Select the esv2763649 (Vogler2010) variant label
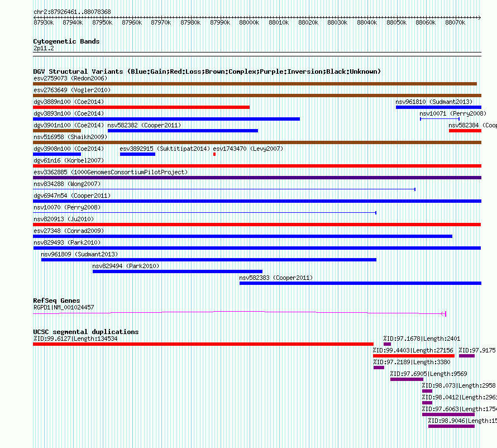This screenshot has height=448, width=497. 72,90
